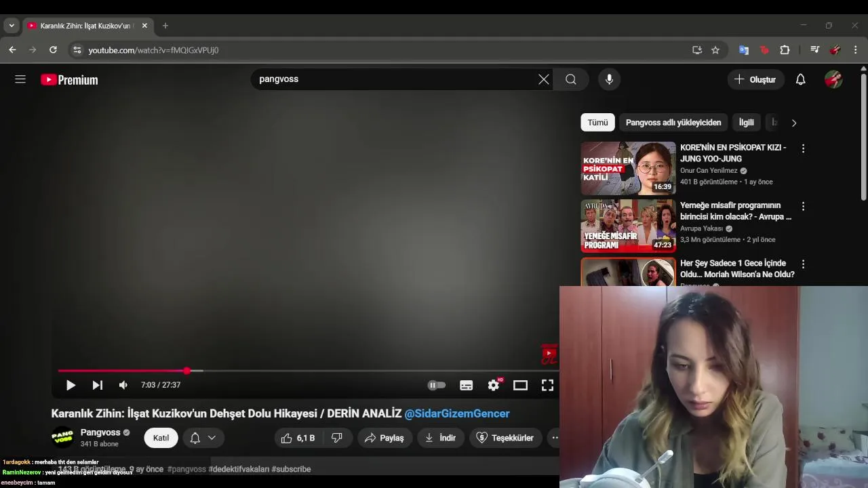Install app icon in address bar
Viewport: 868px width, 488px height.
[x=696, y=49]
